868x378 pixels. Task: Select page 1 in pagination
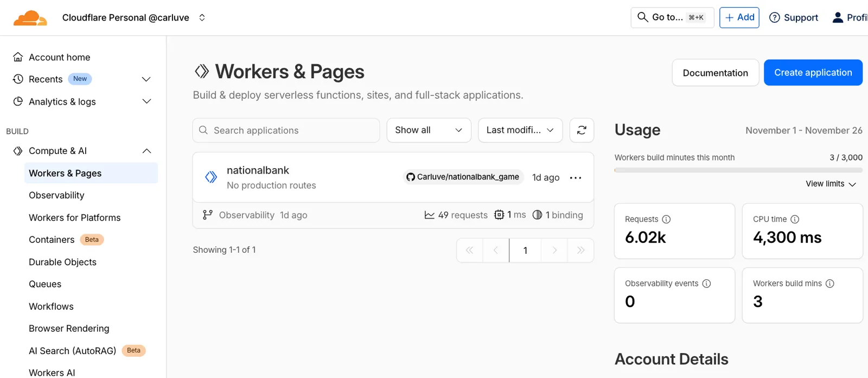click(x=525, y=250)
